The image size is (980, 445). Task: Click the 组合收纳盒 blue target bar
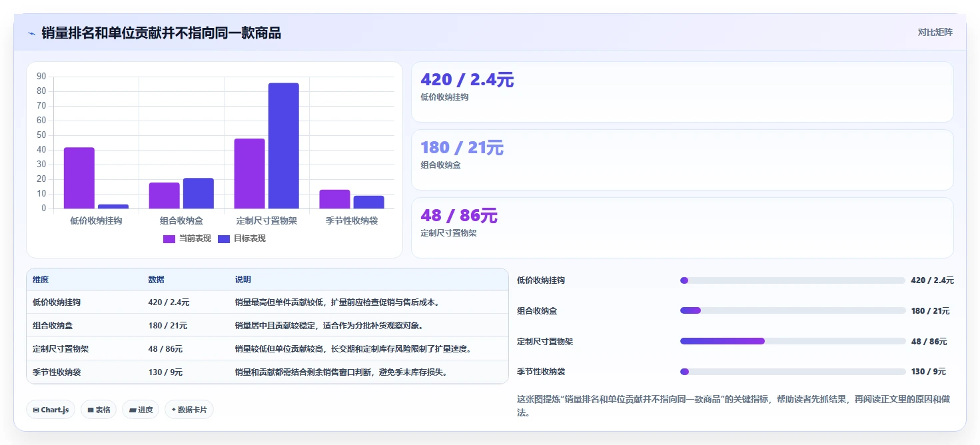click(x=199, y=193)
